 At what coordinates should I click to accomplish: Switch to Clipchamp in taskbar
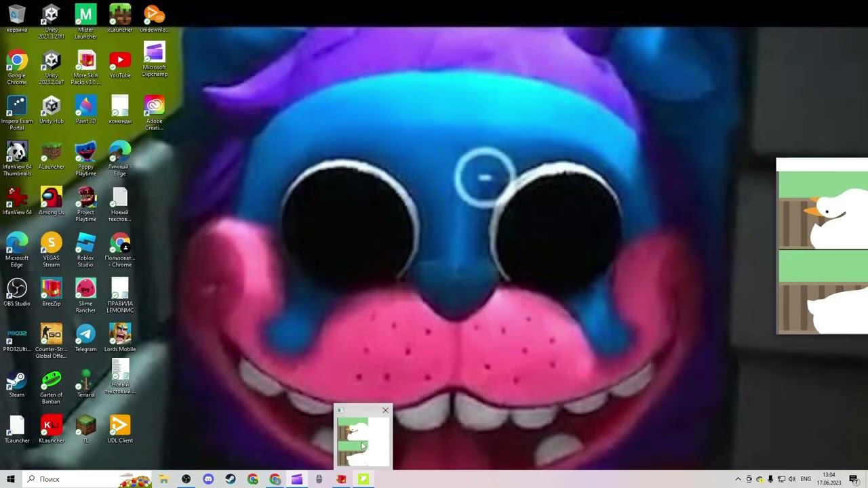(x=297, y=479)
